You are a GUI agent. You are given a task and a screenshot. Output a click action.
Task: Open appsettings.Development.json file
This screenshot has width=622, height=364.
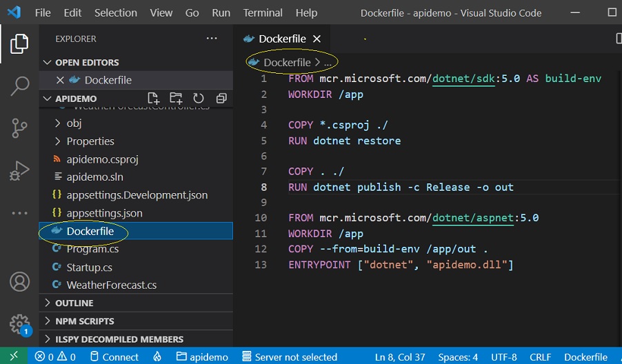click(x=137, y=195)
